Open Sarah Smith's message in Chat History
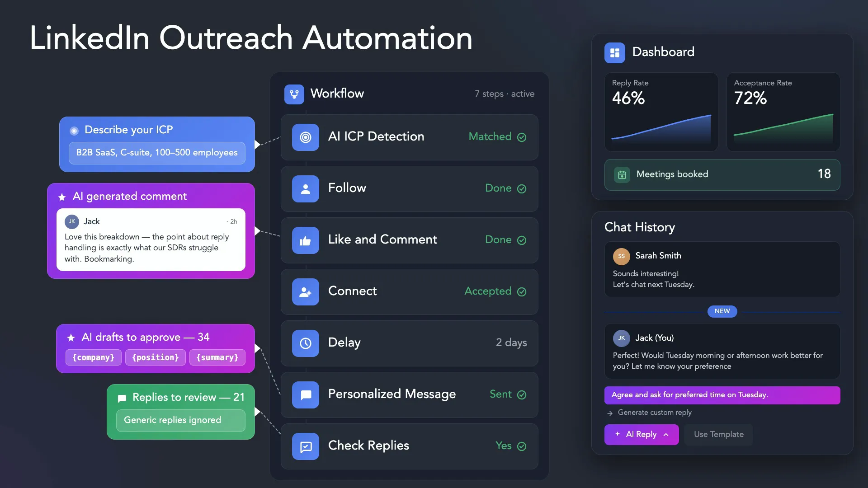 [x=722, y=269]
